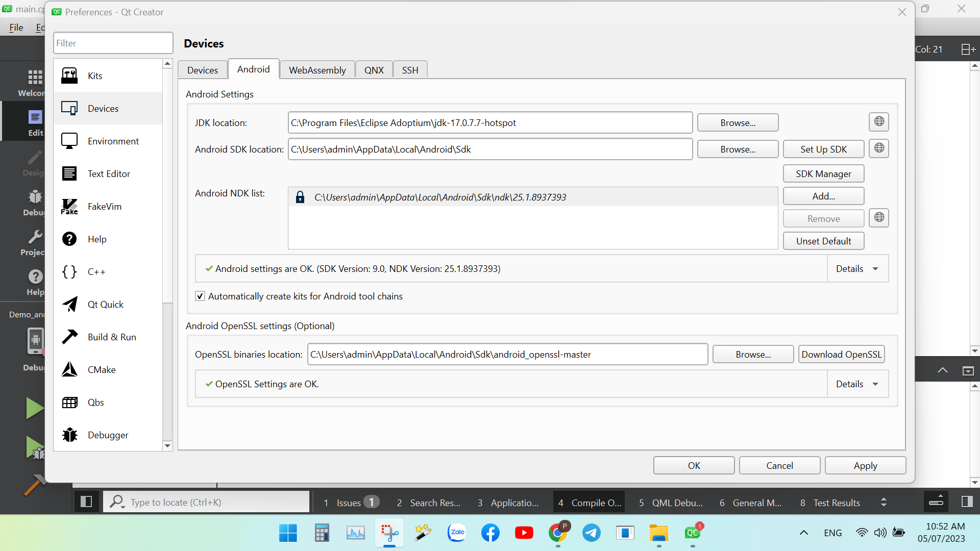980x551 pixels.
Task: Open the C++ preferences category
Action: click(x=108, y=271)
